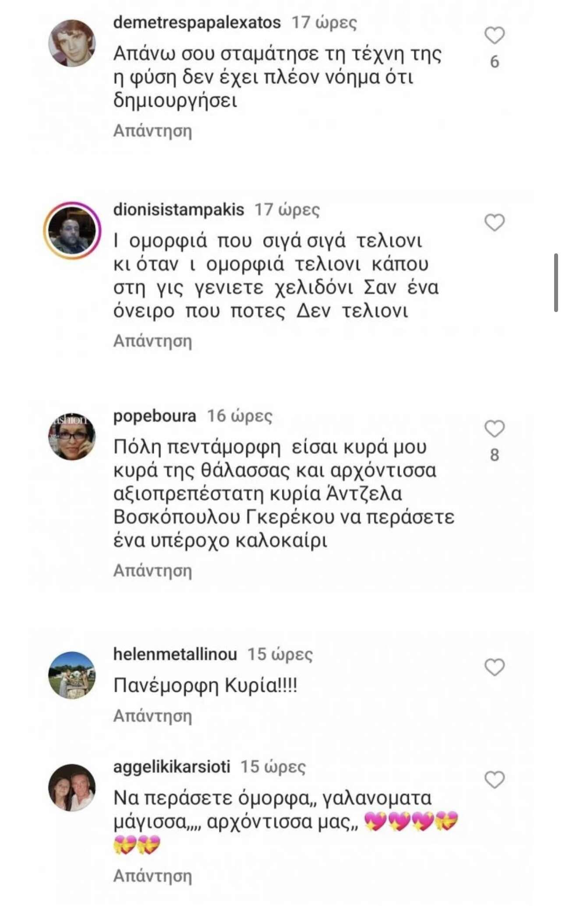Like aggelikikarsioti's comment with the heart
The height and width of the screenshot is (924, 562).
pyautogui.click(x=495, y=780)
